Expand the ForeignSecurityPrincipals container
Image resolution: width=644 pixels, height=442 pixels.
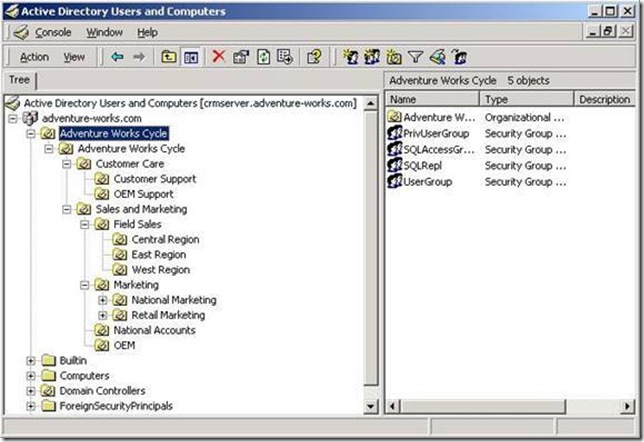(x=31, y=406)
